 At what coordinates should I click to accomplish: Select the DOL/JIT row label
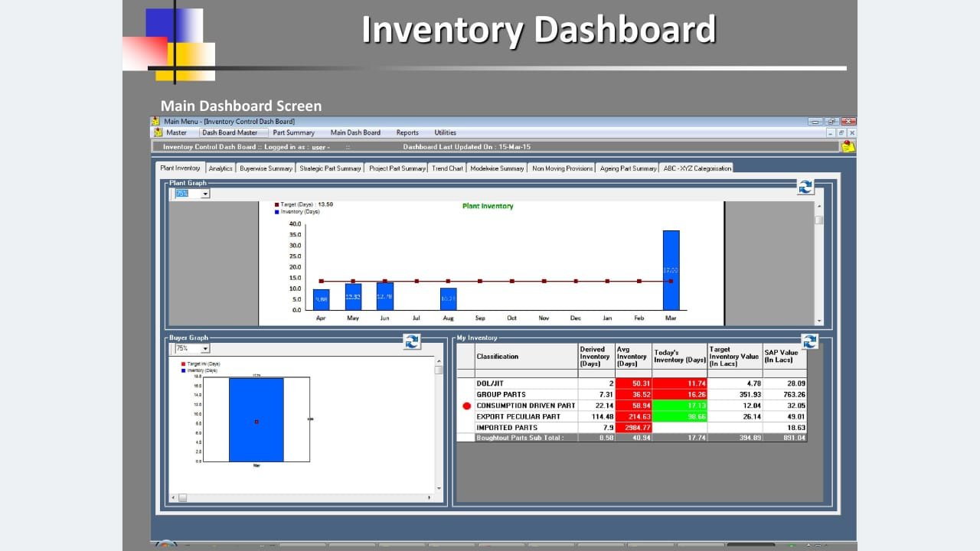pos(490,383)
